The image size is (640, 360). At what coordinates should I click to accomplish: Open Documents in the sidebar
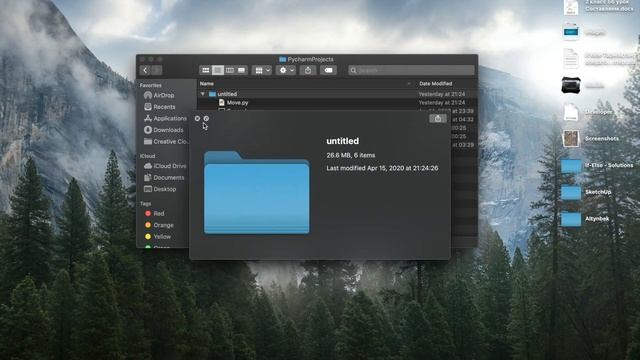point(164,178)
